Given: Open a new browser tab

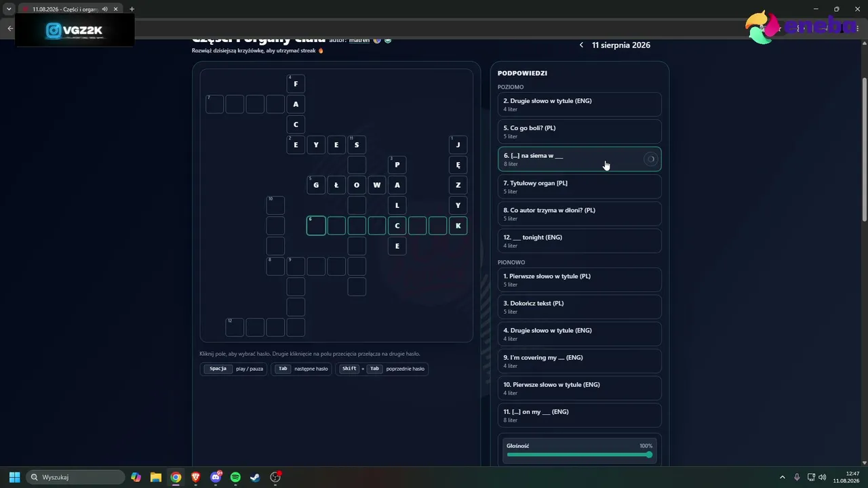Looking at the screenshot, I should [132, 9].
